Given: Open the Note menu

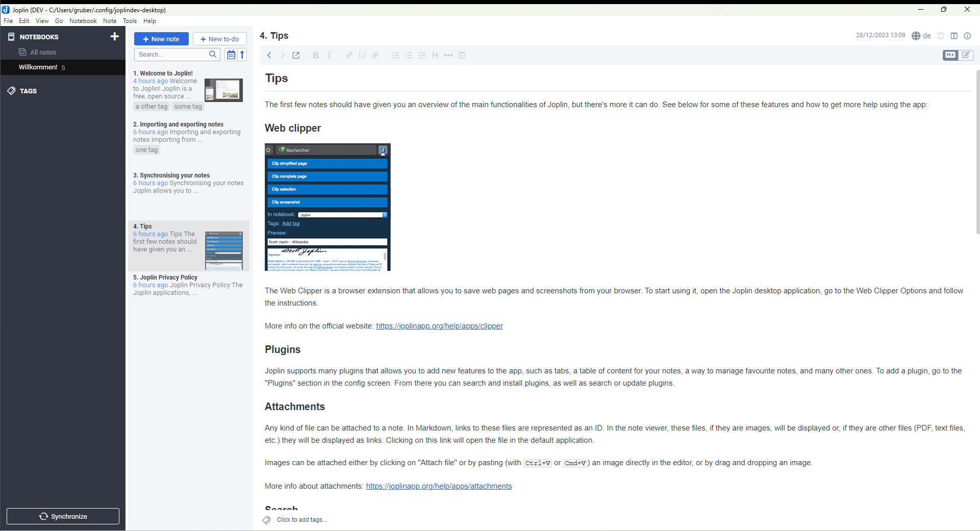Looking at the screenshot, I should (x=110, y=21).
